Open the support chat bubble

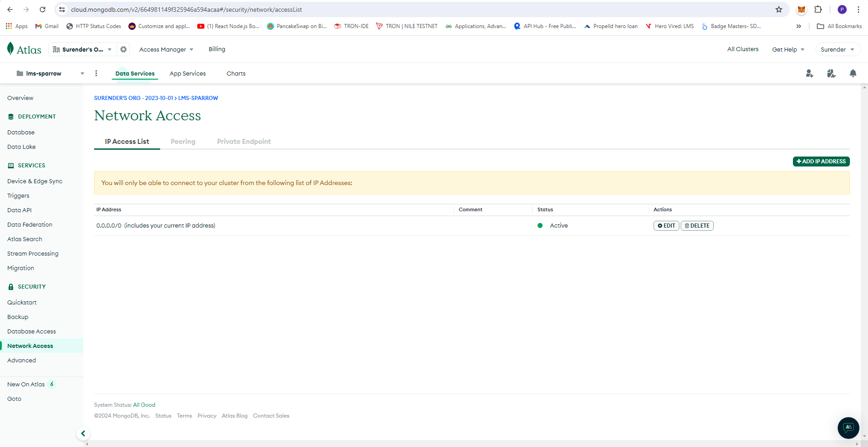(848, 428)
